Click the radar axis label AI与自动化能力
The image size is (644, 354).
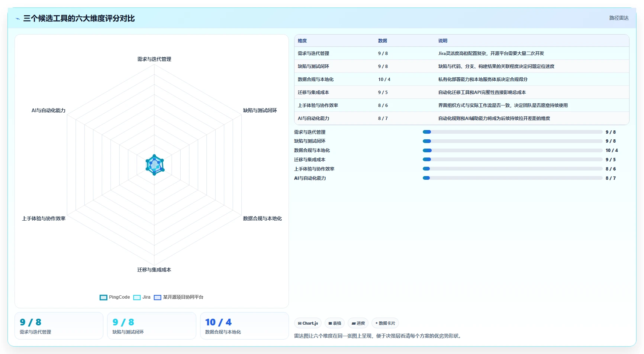pyautogui.click(x=48, y=110)
